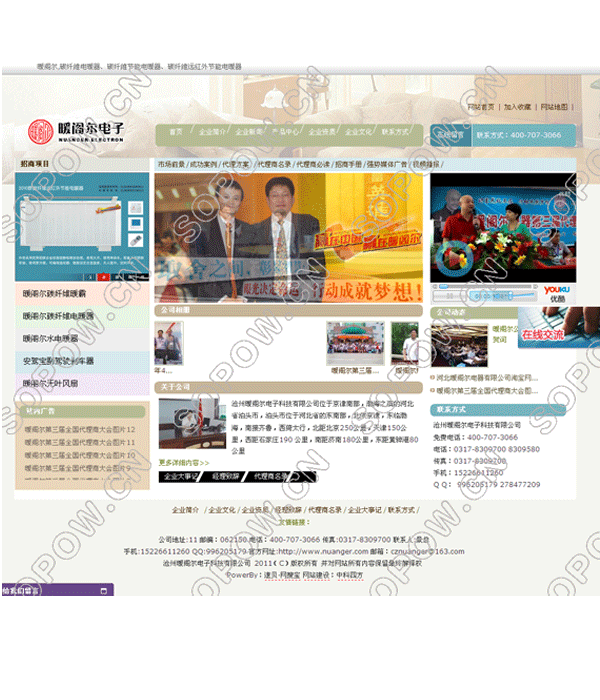Viewport: 600px width, 700px height.
Task: Open the meeting room news thumbnail
Action: tap(459, 346)
